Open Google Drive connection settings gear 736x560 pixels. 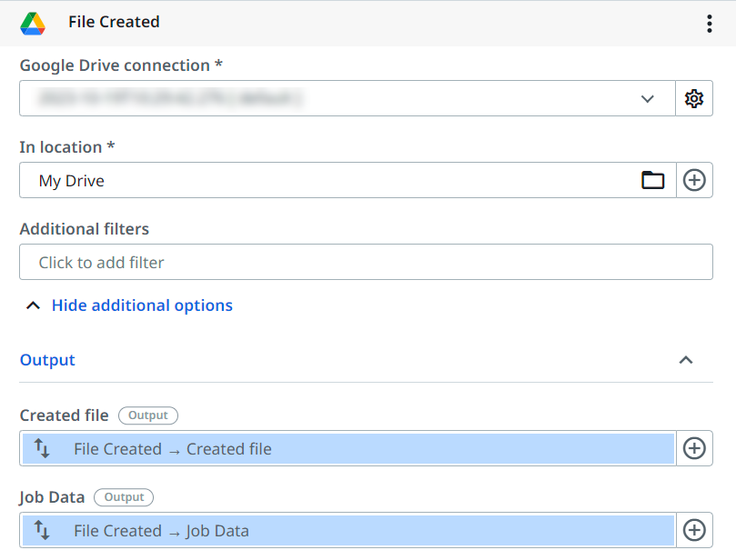(x=694, y=98)
